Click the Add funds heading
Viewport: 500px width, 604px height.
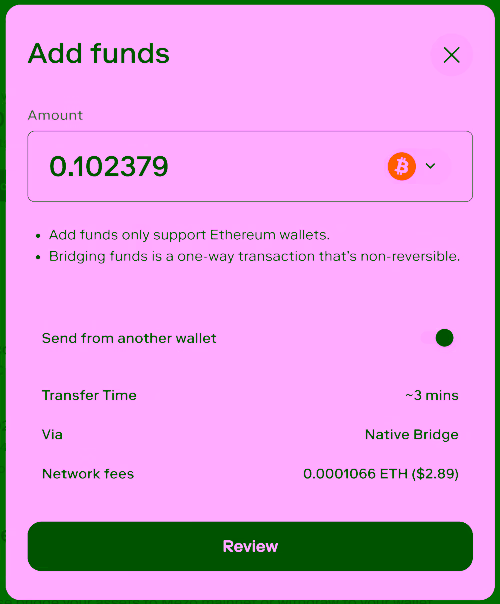(x=99, y=53)
